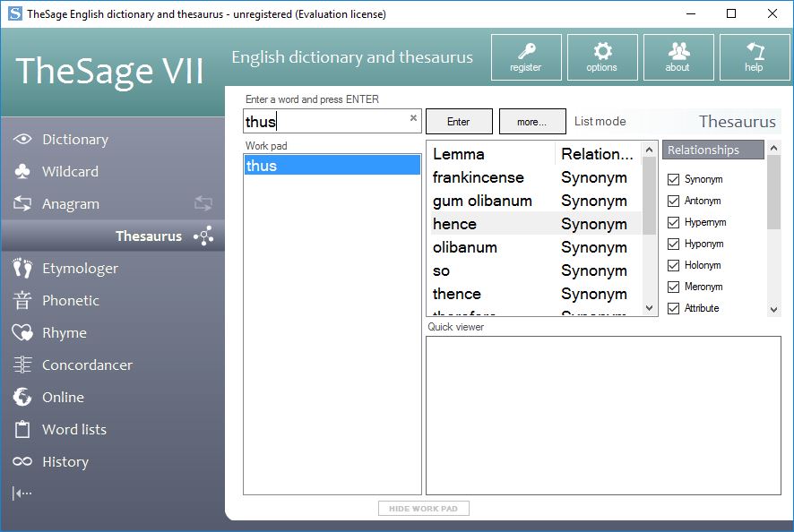Open the History menu label
Screen dimensions: 794x532
pos(65,461)
